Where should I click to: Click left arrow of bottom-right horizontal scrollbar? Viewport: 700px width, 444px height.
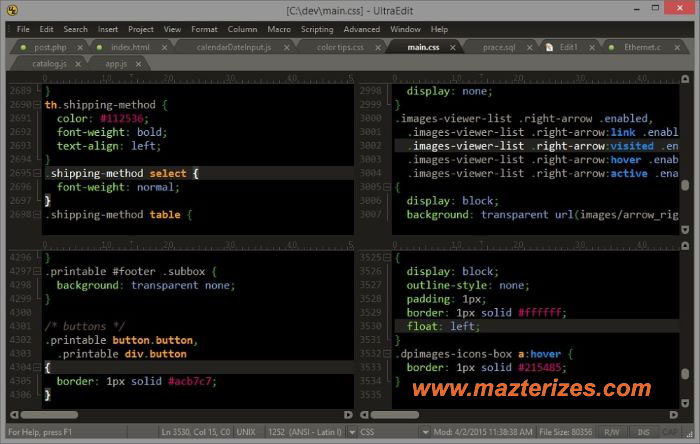(364, 415)
